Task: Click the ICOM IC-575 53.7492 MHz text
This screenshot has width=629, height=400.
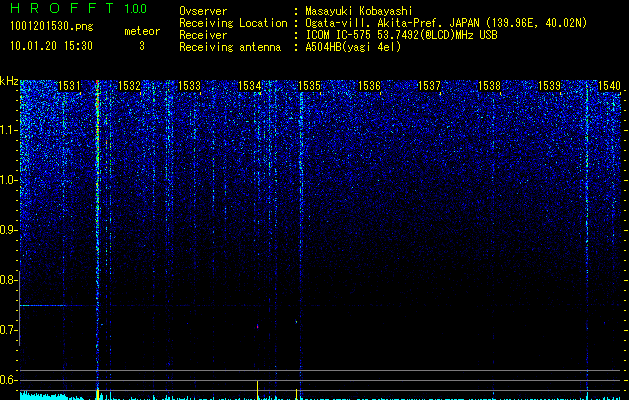Action: (401, 35)
